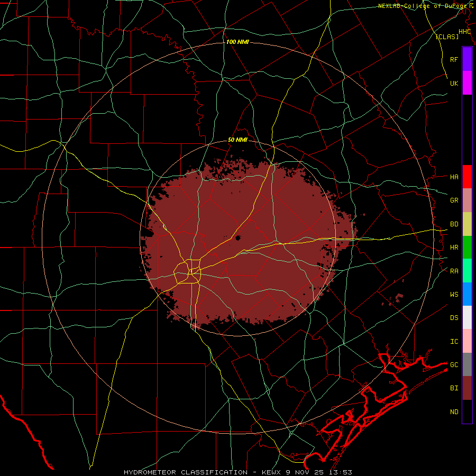Screen dimensions: 476x476
Task: Click the DS white legend swatch
Action: (x=467, y=317)
